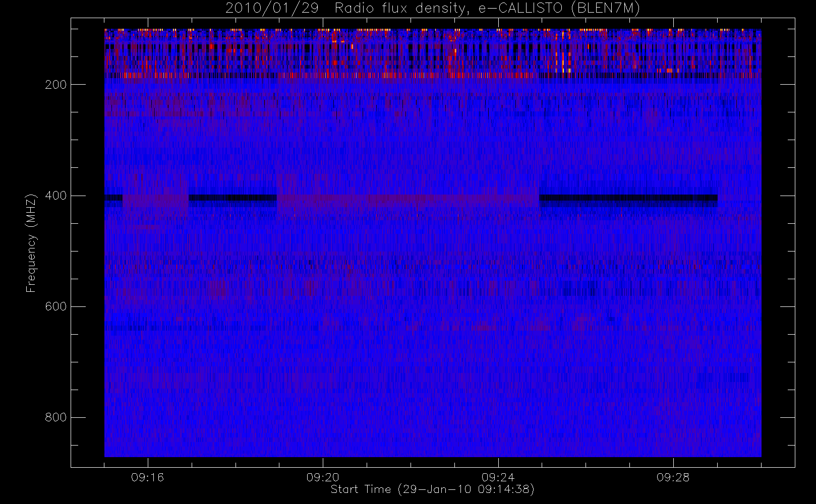Click the 09:28 time tick label
Viewport: 816px width, 504px height.
[673, 477]
